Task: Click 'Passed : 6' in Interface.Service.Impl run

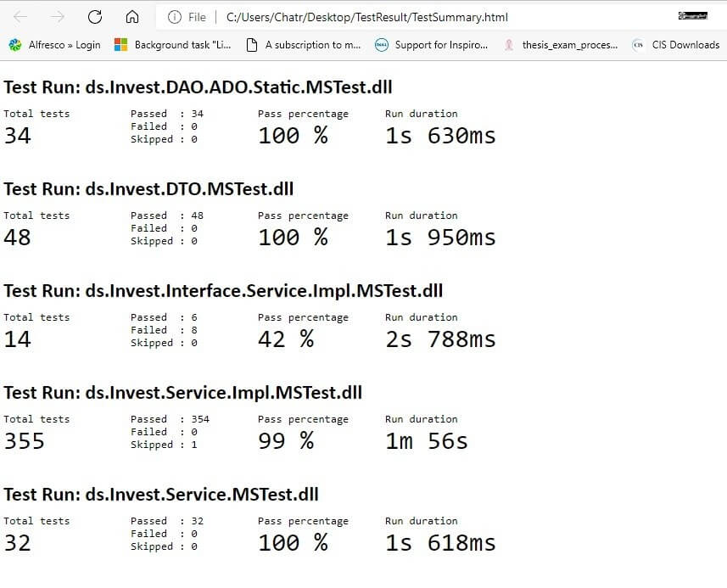Action: click(164, 317)
